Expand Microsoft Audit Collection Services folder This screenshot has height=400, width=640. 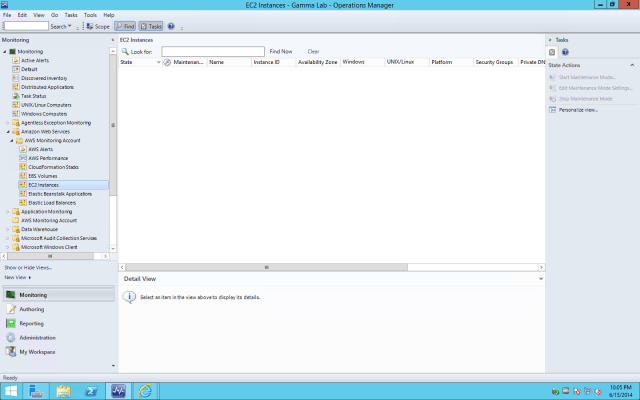tap(7, 238)
